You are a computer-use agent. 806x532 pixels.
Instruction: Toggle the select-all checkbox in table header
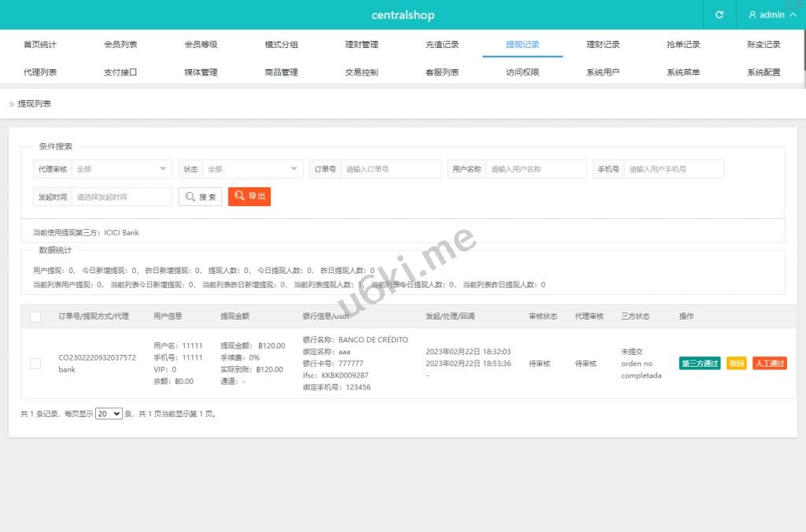pyautogui.click(x=35, y=316)
